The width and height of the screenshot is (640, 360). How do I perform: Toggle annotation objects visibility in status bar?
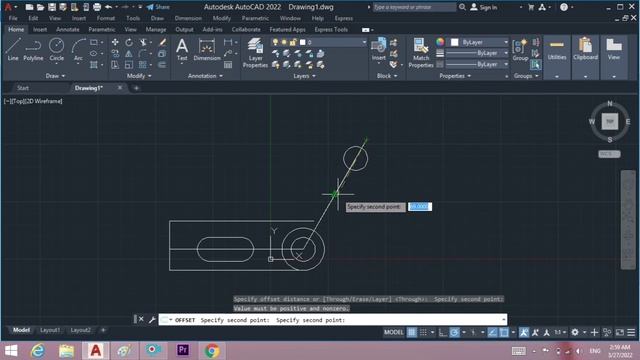[524, 332]
